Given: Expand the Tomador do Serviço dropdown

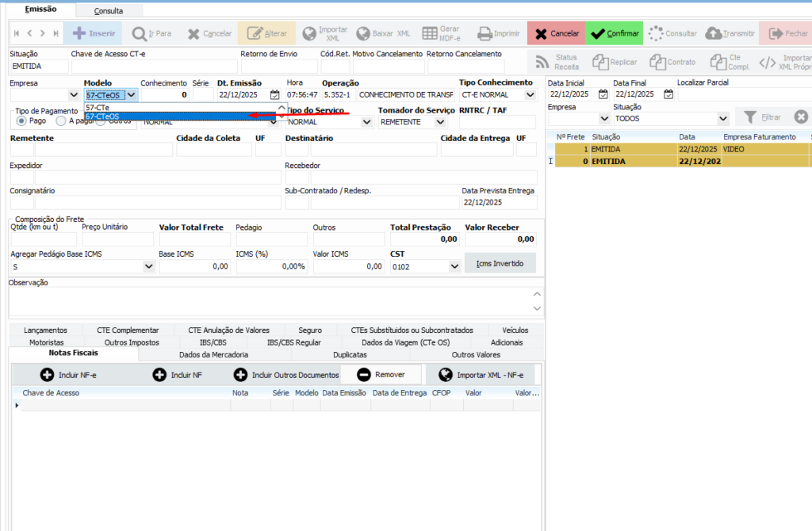Looking at the screenshot, I should click(449, 122).
